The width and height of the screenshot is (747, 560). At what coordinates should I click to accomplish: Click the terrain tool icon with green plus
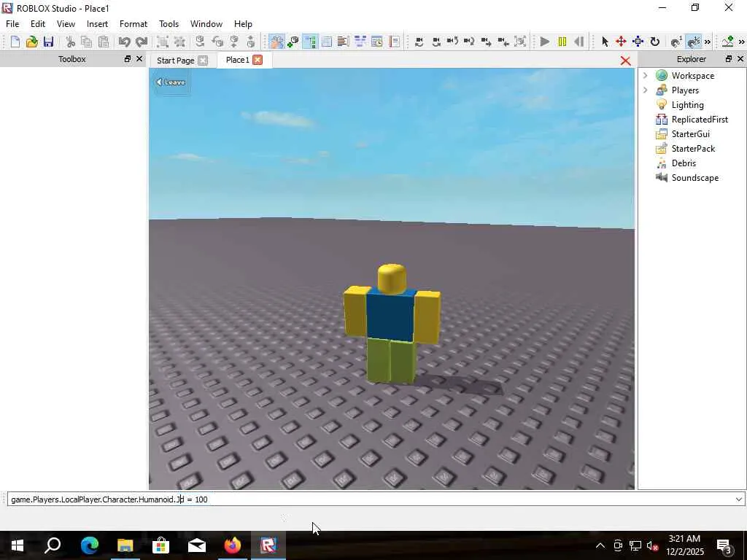click(727, 42)
